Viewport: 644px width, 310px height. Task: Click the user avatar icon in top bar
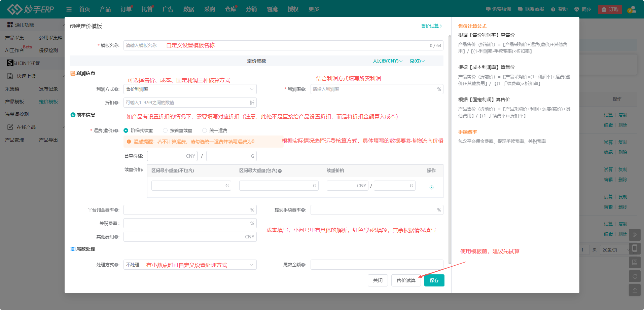[632, 9]
